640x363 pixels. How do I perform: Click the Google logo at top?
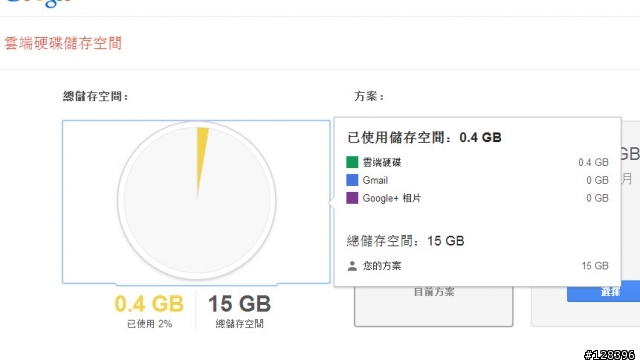(x=39, y=3)
